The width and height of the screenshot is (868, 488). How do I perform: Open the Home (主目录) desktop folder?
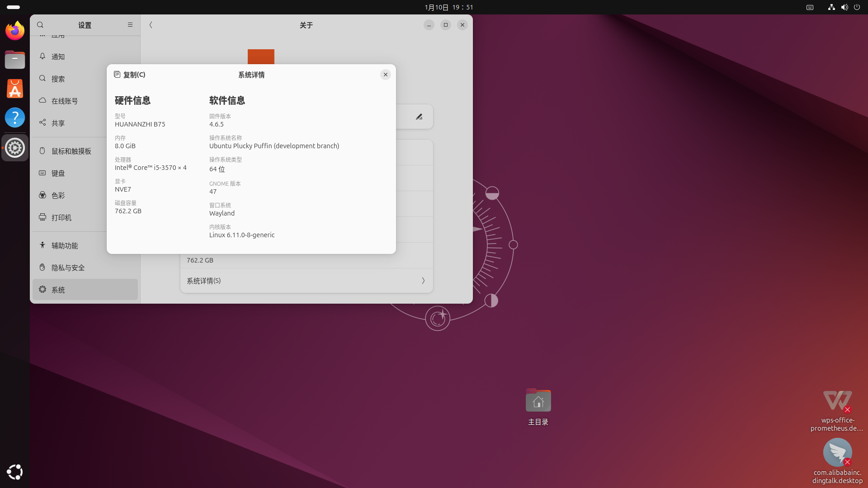coord(538,401)
